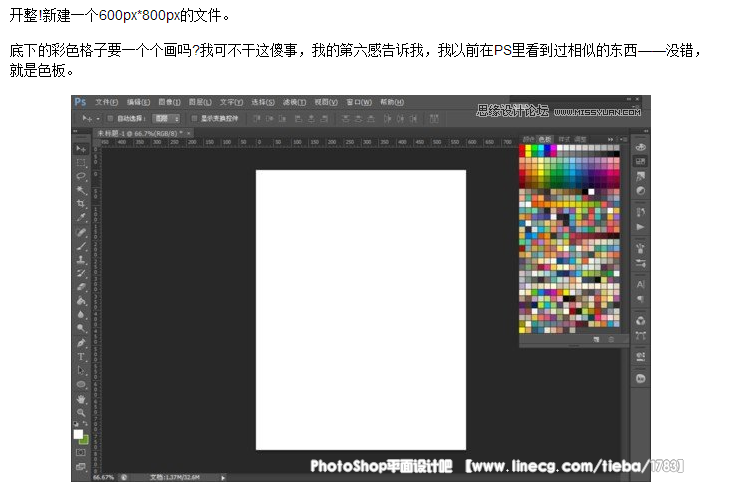Select the Type tool

(81, 356)
